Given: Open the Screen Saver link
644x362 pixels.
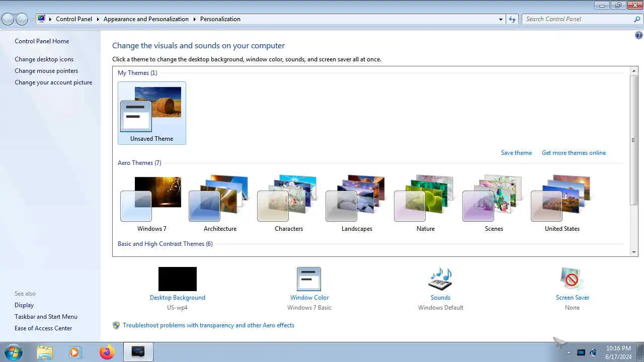Looking at the screenshot, I should (573, 298).
